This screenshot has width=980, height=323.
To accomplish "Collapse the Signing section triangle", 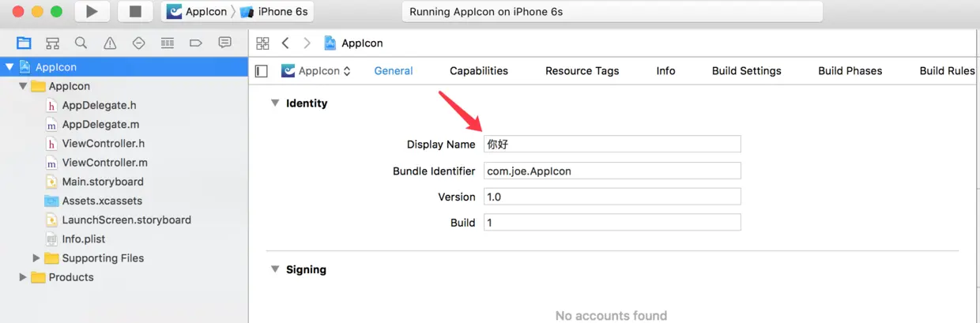I will point(274,269).
